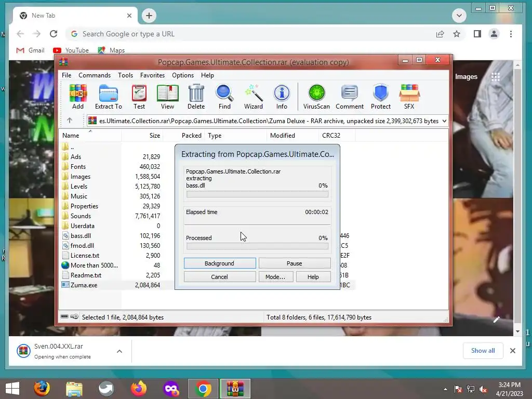Sort by the Modified column header
The height and width of the screenshot is (399, 532).
(293, 136)
